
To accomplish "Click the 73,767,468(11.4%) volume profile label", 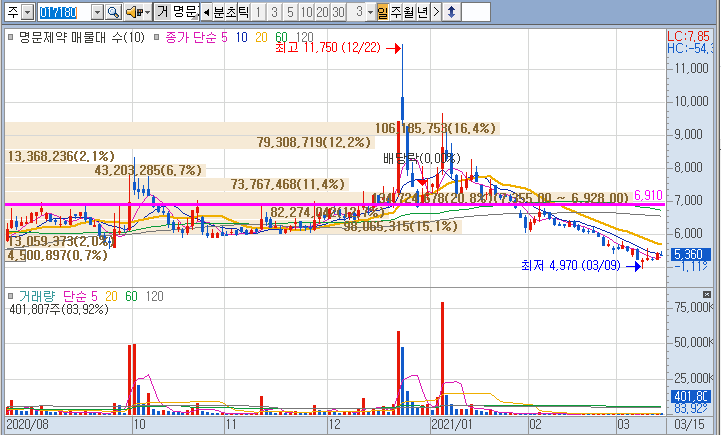I will tap(287, 184).
